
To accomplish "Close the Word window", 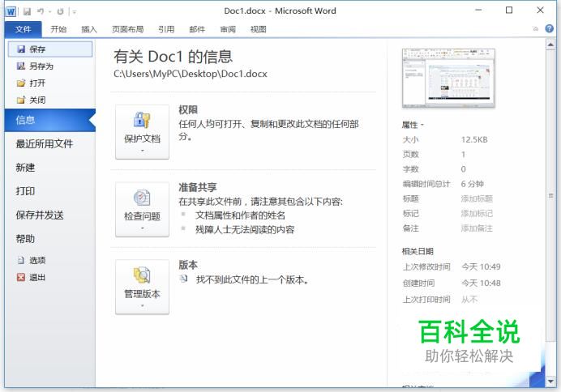I will pyautogui.click(x=540, y=11).
